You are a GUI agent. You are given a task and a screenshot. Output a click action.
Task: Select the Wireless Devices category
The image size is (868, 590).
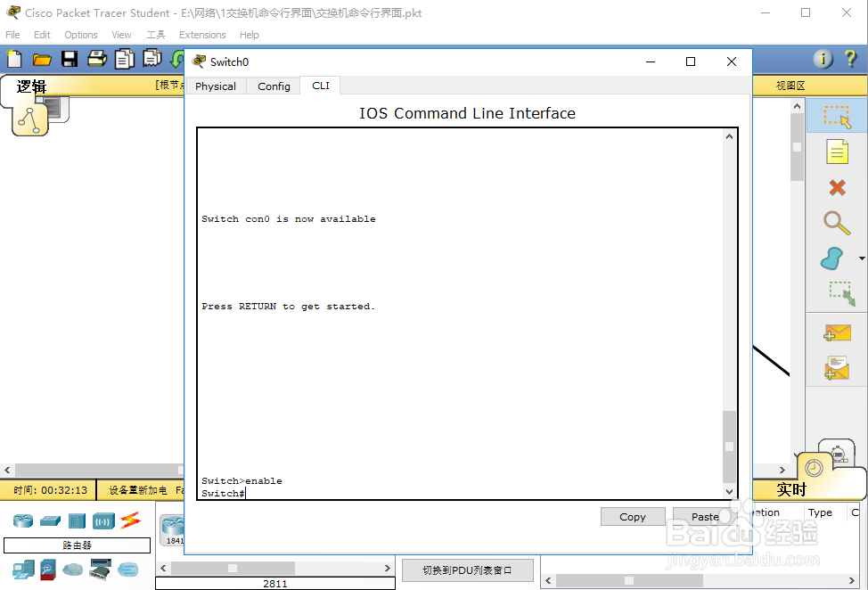pyautogui.click(x=103, y=520)
